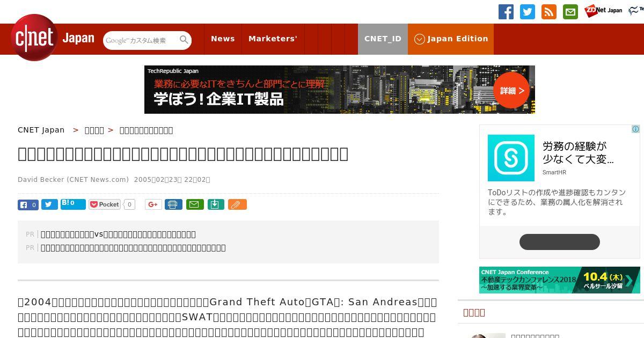Open the CNET Japan logo home link
The width and height of the screenshot is (644, 338).
point(52,38)
